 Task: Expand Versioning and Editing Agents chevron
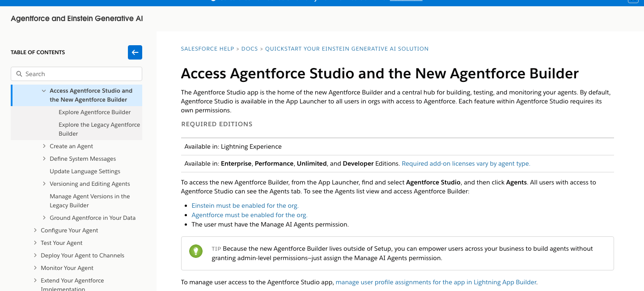click(x=44, y=184)
